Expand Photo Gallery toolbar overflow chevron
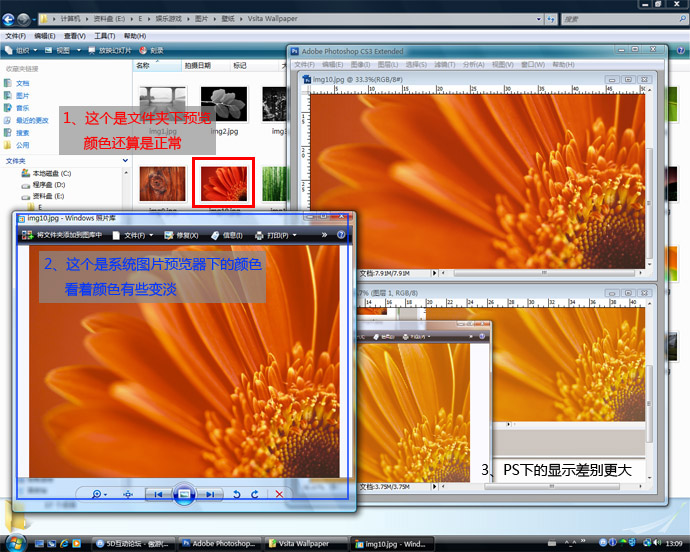The height and width of the screenshot is (552, 690). coord(324,235)
